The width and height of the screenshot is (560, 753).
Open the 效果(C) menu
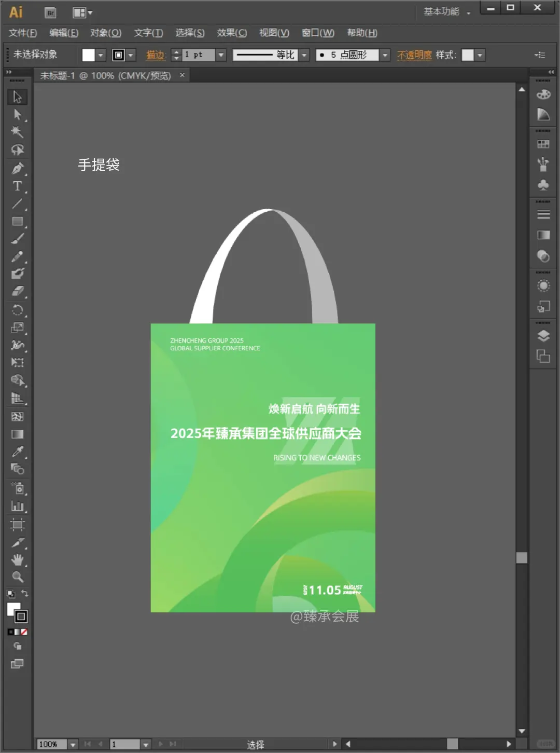pyautogui.click(x=232, y=33)
